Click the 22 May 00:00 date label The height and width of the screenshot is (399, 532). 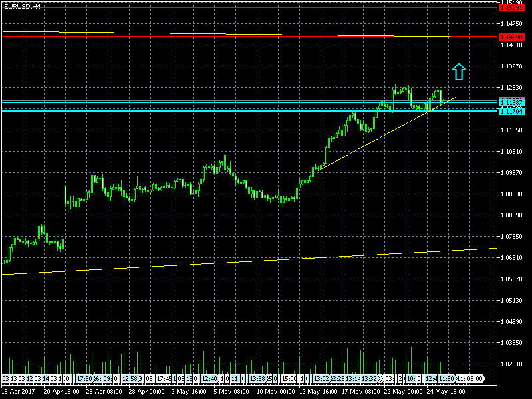point(404,391)
